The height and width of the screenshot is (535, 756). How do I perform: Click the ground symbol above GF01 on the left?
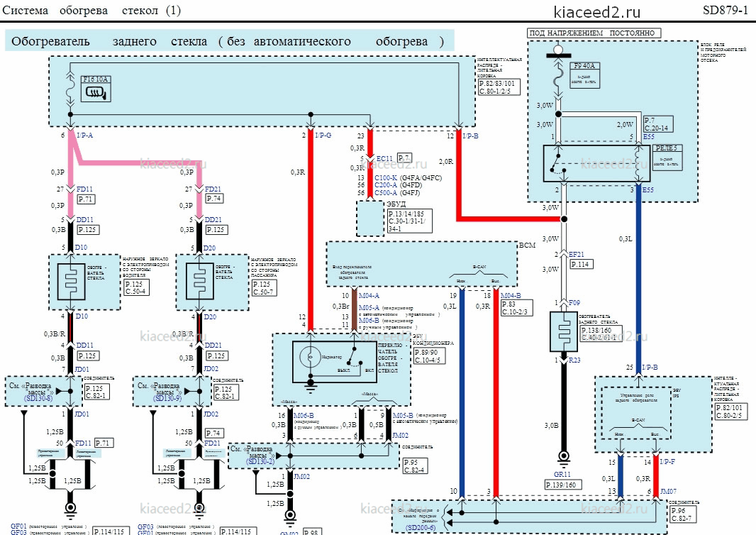click(70, 509)
